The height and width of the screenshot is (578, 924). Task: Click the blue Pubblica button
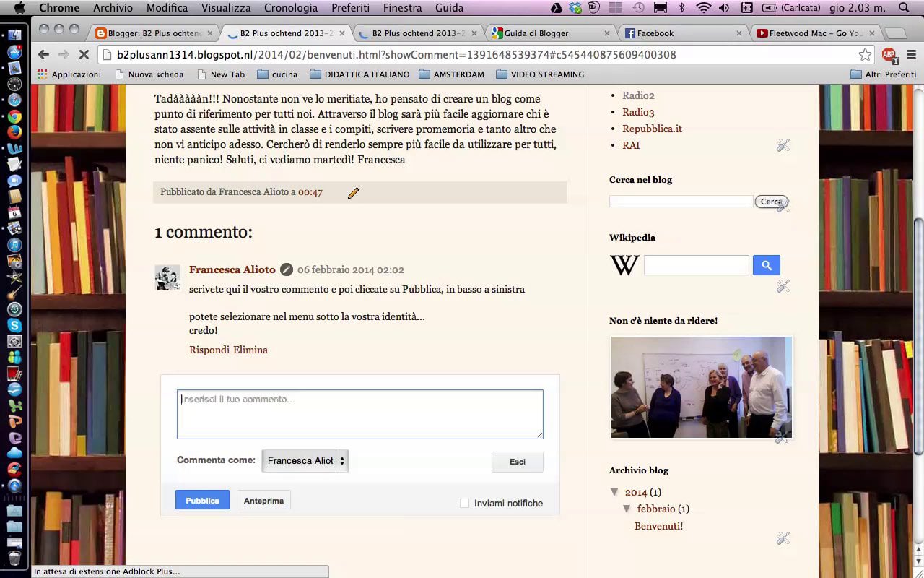coord(202,500)
